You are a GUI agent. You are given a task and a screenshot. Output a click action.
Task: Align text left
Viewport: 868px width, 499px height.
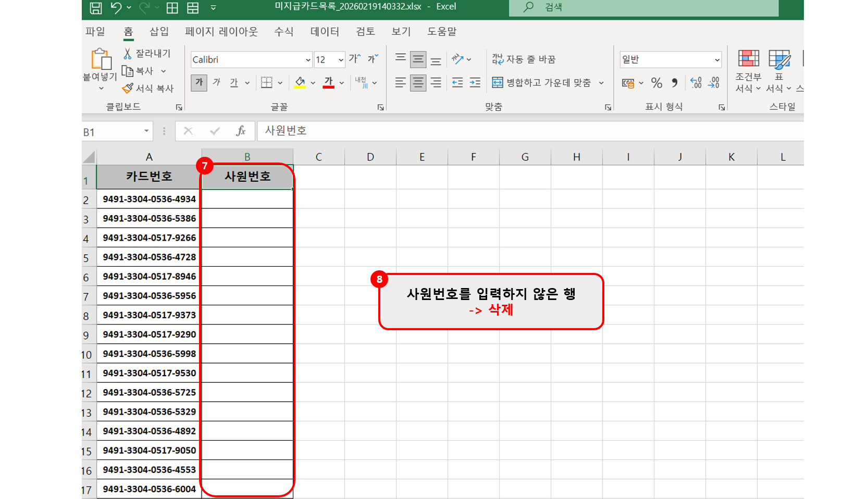click(x=400, y=82)
